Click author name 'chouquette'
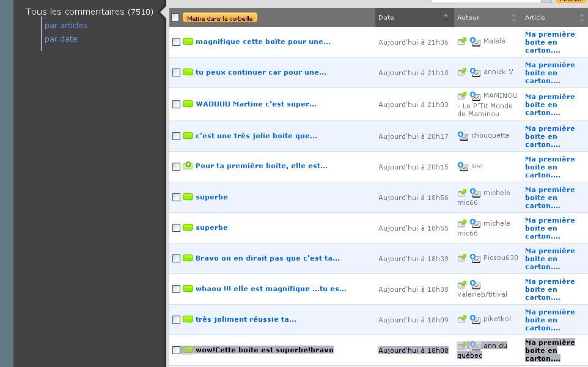This screenshot has width=588, height=367. [x=490, y=135]
